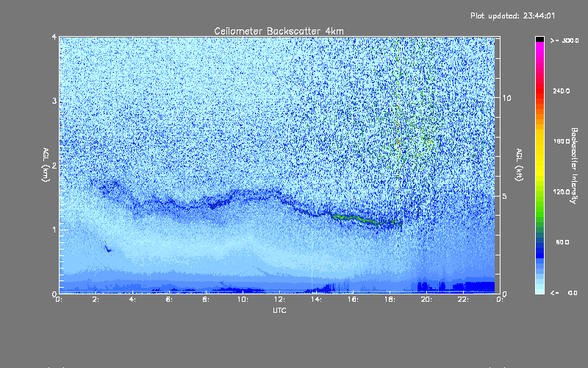
Task: Click the '3' tick on the km axis
Action: 54,101
